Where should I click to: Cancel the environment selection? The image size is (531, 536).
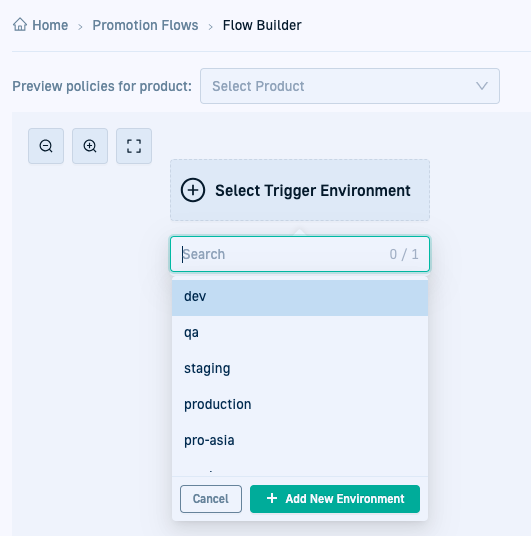pyautogui.click(x=211, y=499)
